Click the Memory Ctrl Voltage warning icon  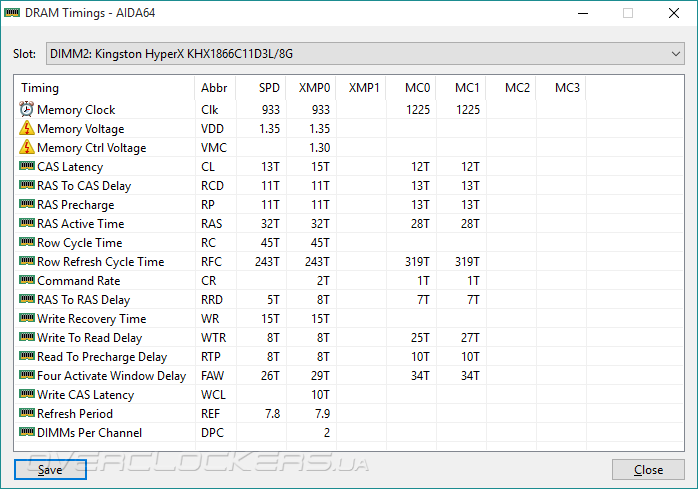[x=26, y=148]
